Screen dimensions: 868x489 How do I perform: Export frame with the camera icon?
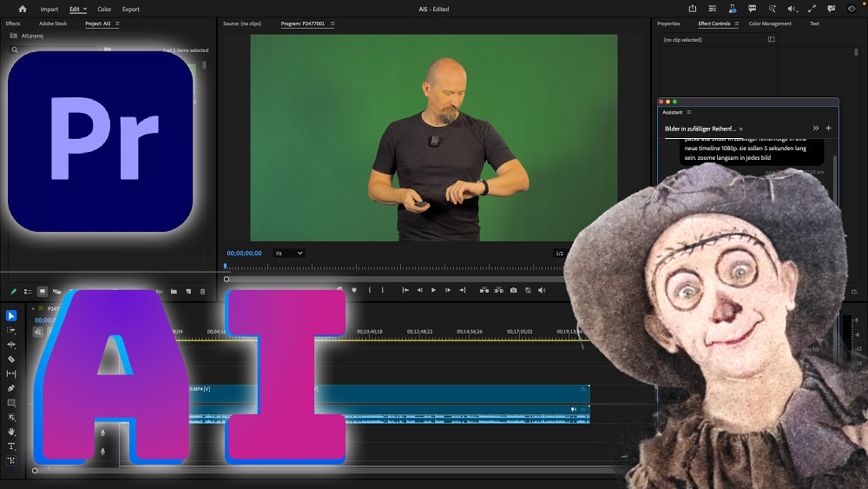click(x=514, y=290)
